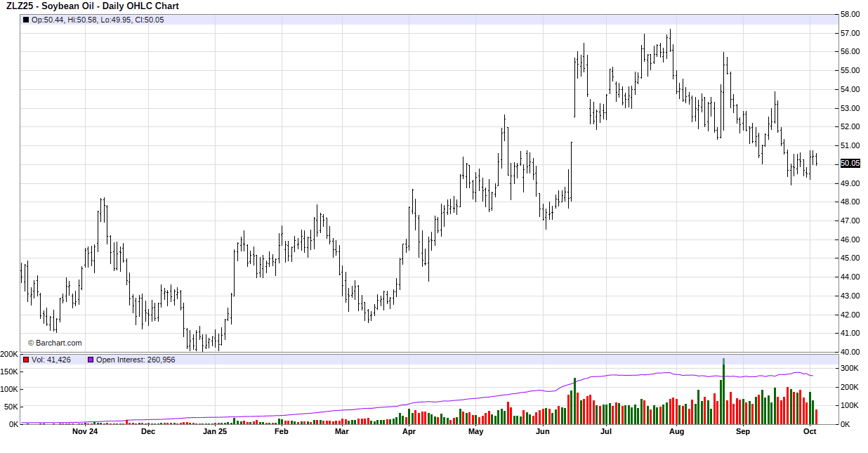Click the 58.00 price axis label
The height and width of the screenshot is (453, 868).
click(850, 14)
